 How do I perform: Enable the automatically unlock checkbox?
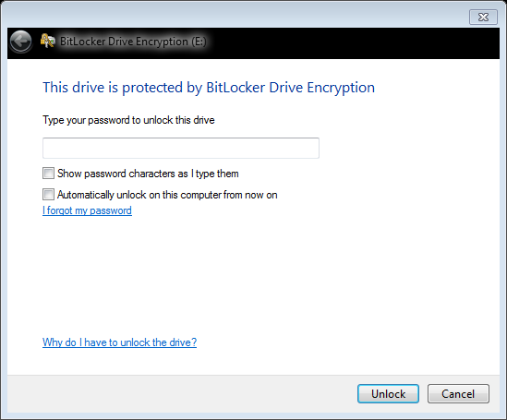coord(49,195)
